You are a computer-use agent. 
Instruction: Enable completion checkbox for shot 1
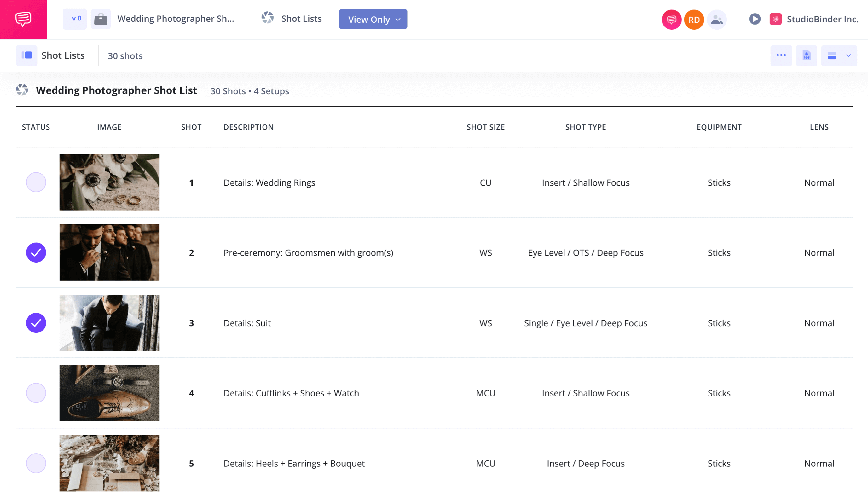(x=36, y=182)
